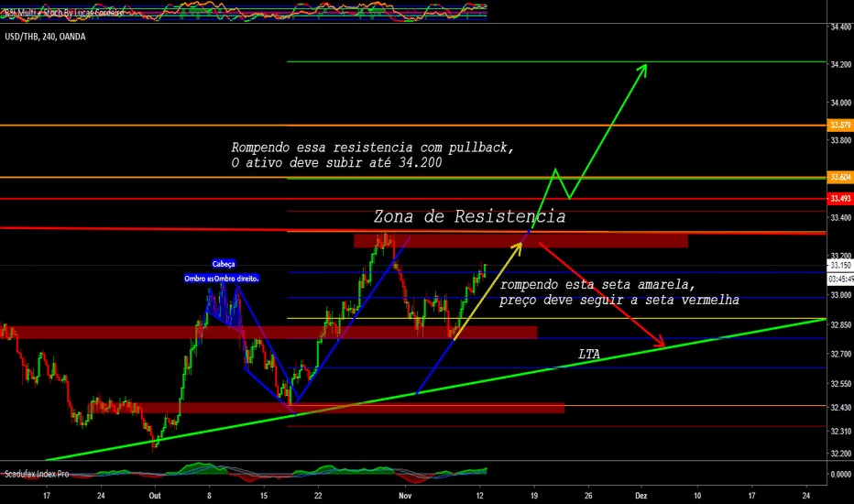Image resolution: width=854 pixels, height=504 pixels.
Task: Click the orange 33.879 price label
Action: click(x=840, y=126)
